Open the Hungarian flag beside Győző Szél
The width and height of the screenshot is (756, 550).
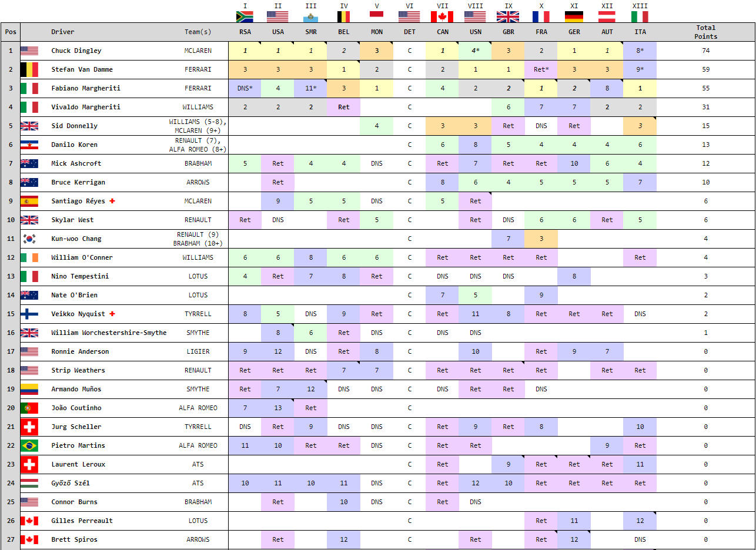tap(29, 483)
